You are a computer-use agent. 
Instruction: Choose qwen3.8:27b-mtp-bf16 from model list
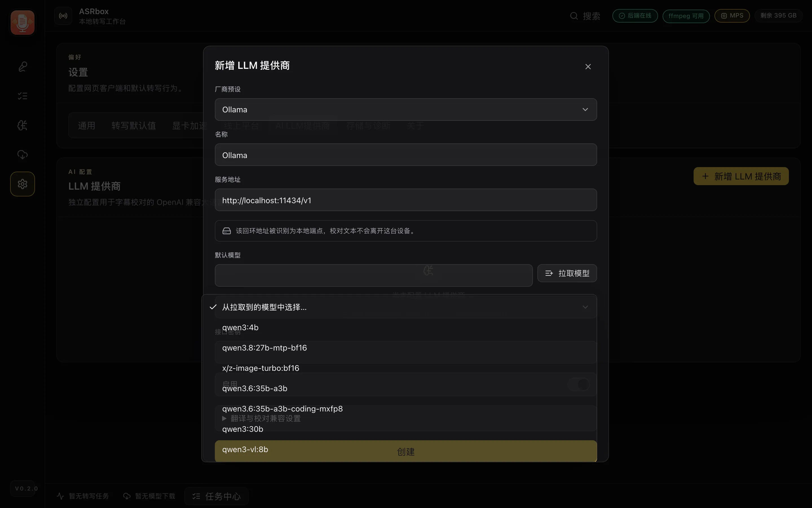pos(399,348)
